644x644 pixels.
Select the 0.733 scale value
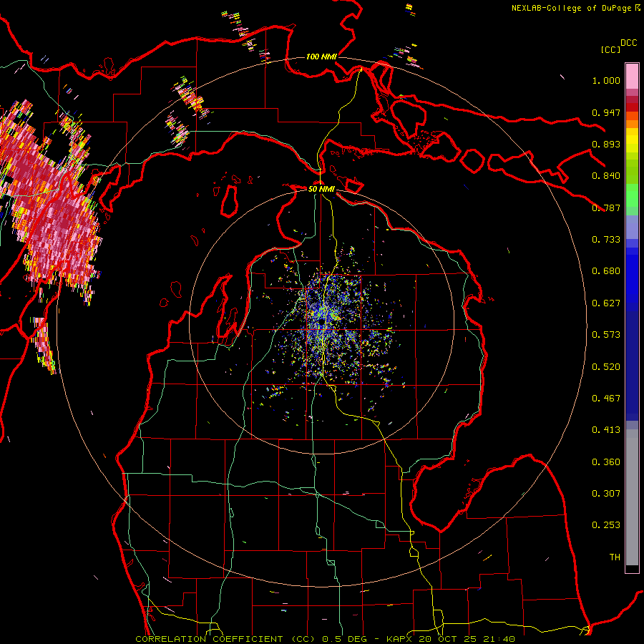pos(606,240)
